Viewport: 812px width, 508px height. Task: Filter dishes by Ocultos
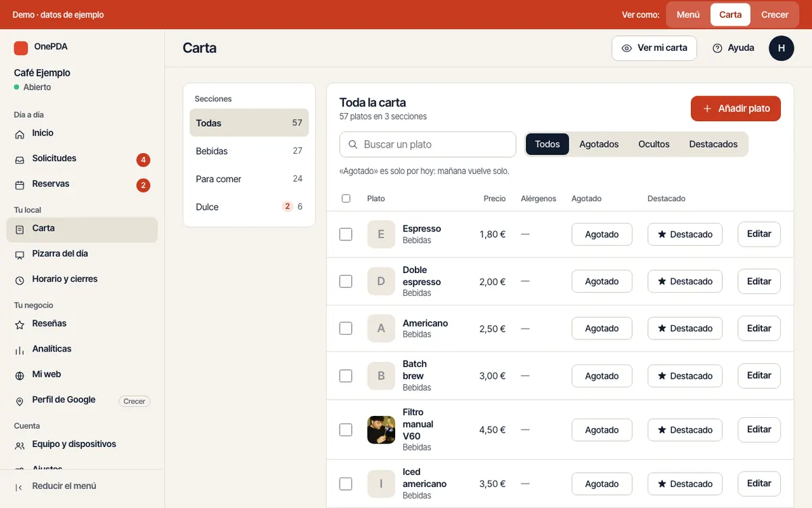pyautogui.click(x=654, y=144)
